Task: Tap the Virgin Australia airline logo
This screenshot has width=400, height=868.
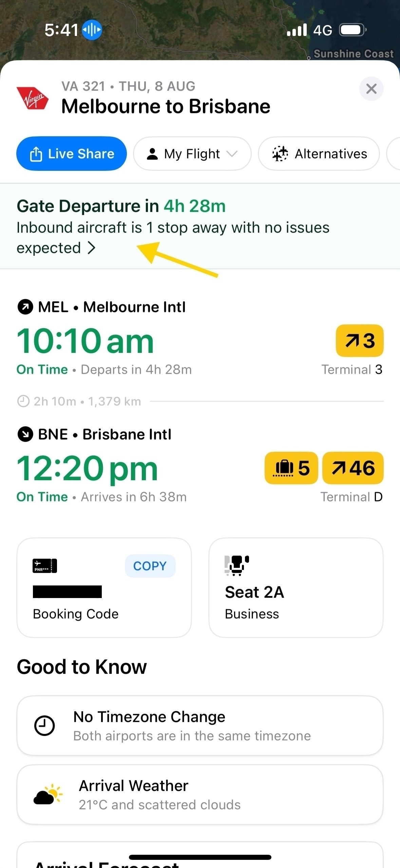Action: tap(33, 98)
